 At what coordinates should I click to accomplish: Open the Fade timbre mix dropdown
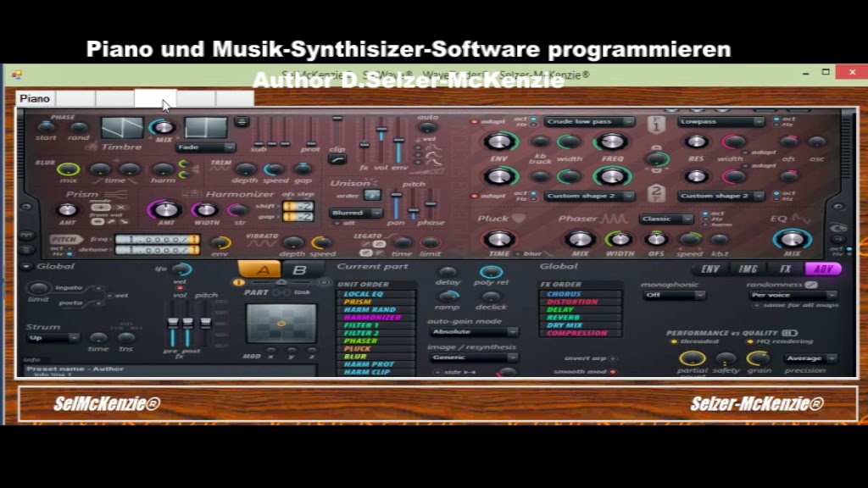[205, 147]
